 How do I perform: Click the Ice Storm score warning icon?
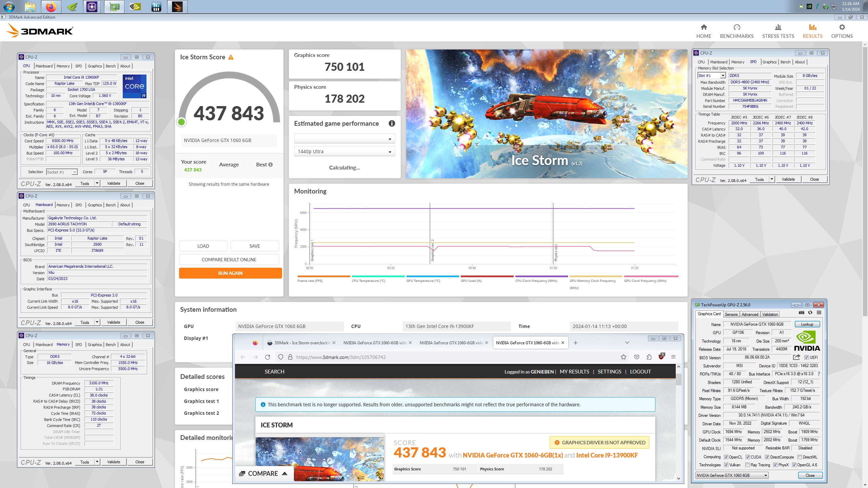[231, 57]
